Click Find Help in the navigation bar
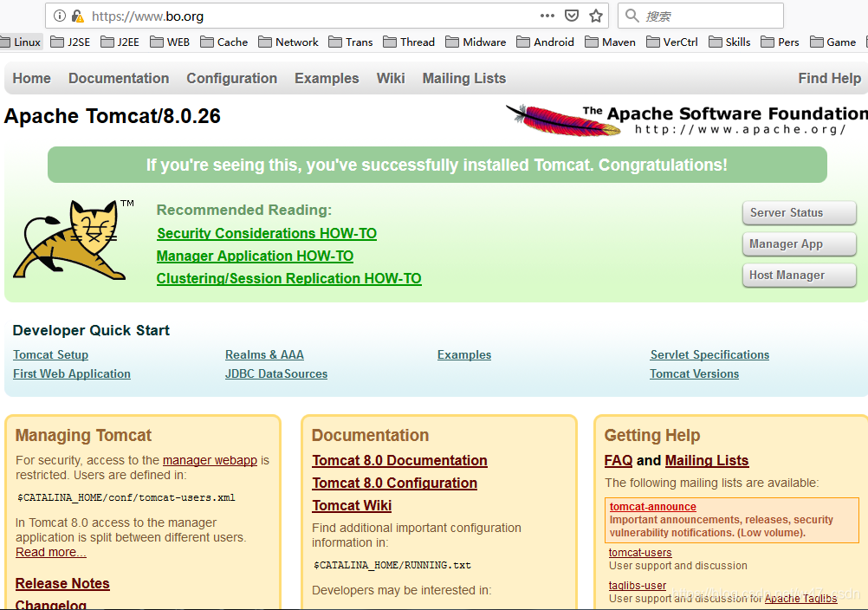 (829, 79)
